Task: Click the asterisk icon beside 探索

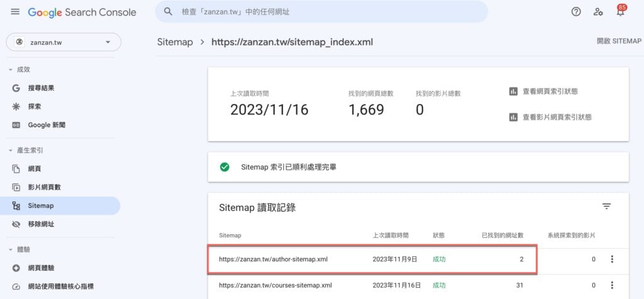Action: 16,106
